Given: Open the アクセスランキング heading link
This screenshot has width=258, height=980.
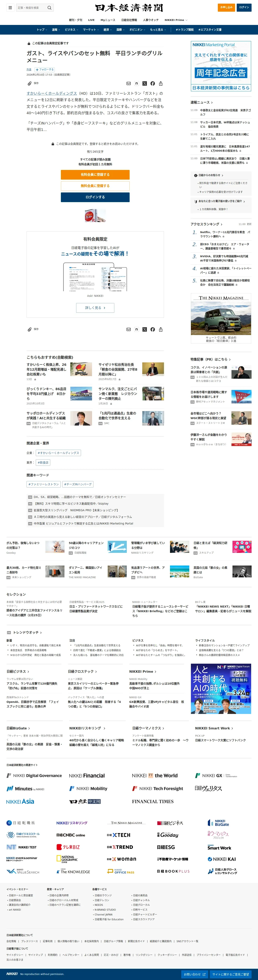Looking at the screenshot, I should 206,224.
